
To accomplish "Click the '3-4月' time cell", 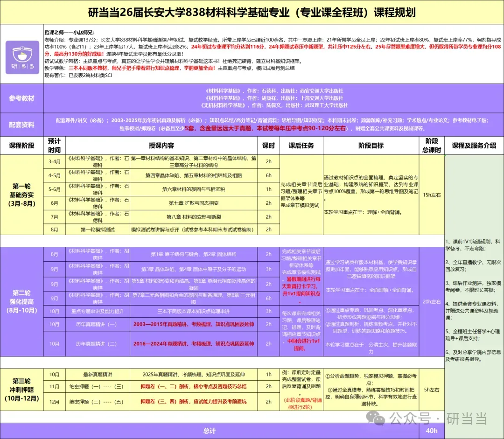I will click(x=54, y=162).
